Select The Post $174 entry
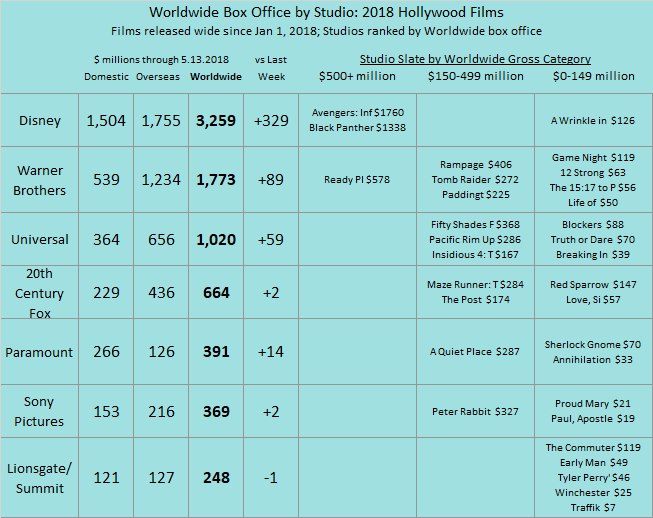The image size is (653, 518). coord(476,299)
